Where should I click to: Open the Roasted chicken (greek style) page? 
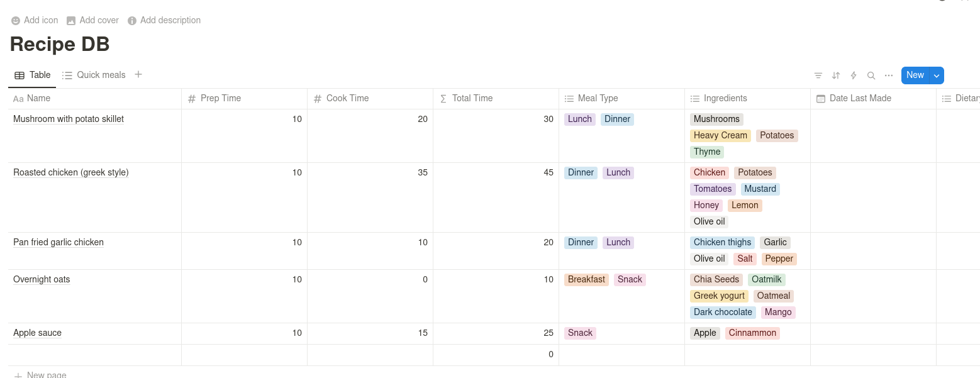[x=70, y=172]
